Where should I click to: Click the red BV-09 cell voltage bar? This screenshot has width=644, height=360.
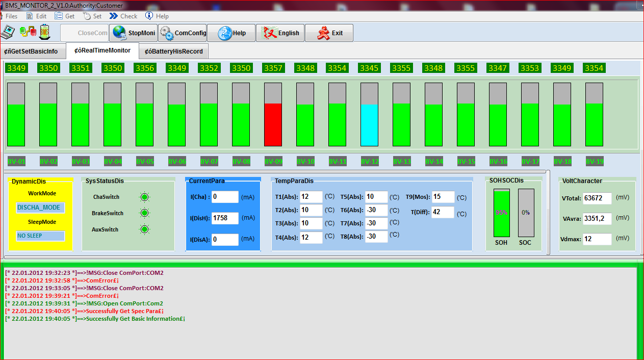pos(273,124)
